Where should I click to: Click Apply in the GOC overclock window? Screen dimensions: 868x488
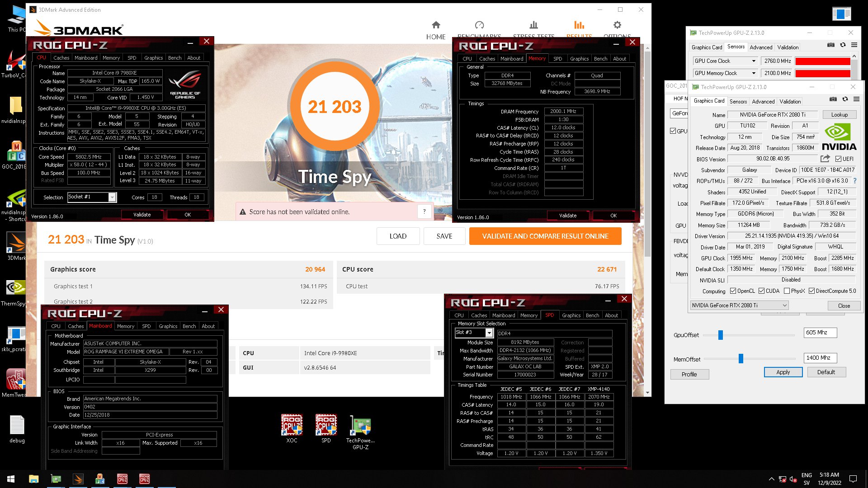click(x=783, y=372)
